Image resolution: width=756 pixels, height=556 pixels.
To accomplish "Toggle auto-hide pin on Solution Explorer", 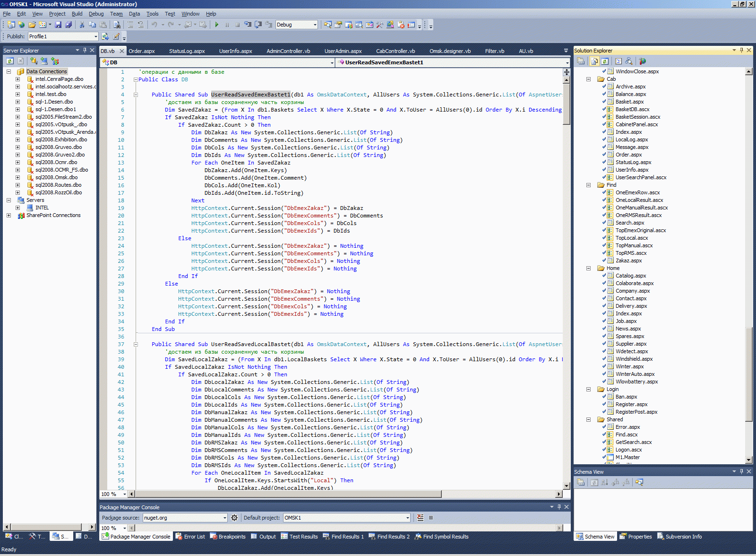I will click(741, 50).
